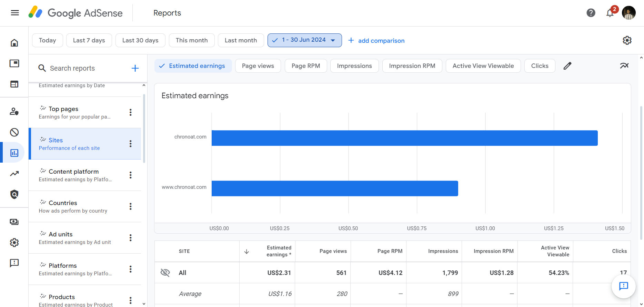Image resolution: width=644 pixels, height=307 pixels.
Task: Click the report list scrollbar up arrow
Action: [x=144, y=85]
